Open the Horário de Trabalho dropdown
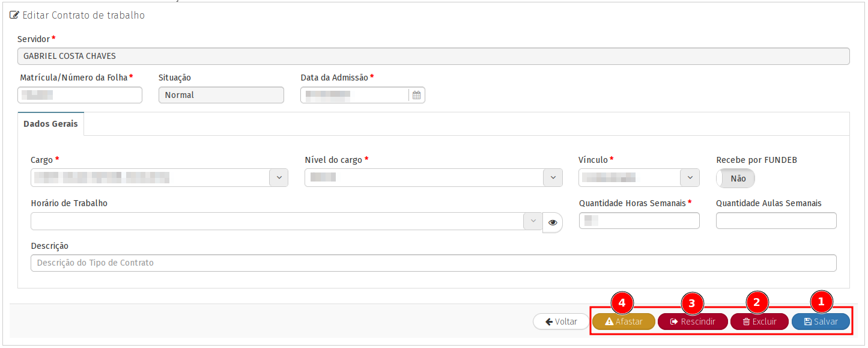868x348 pixels. pos(532,221)
